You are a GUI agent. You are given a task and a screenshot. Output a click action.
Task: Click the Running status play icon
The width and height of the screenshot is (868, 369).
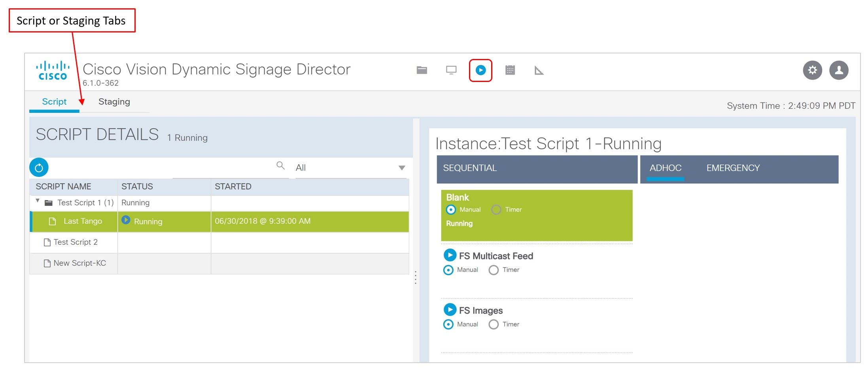click(126, 220)
